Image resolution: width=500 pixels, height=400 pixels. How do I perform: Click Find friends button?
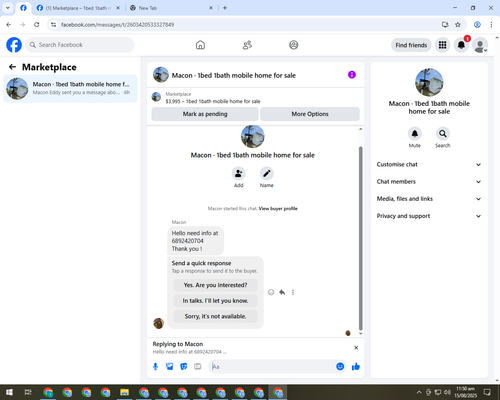point(411,45)
